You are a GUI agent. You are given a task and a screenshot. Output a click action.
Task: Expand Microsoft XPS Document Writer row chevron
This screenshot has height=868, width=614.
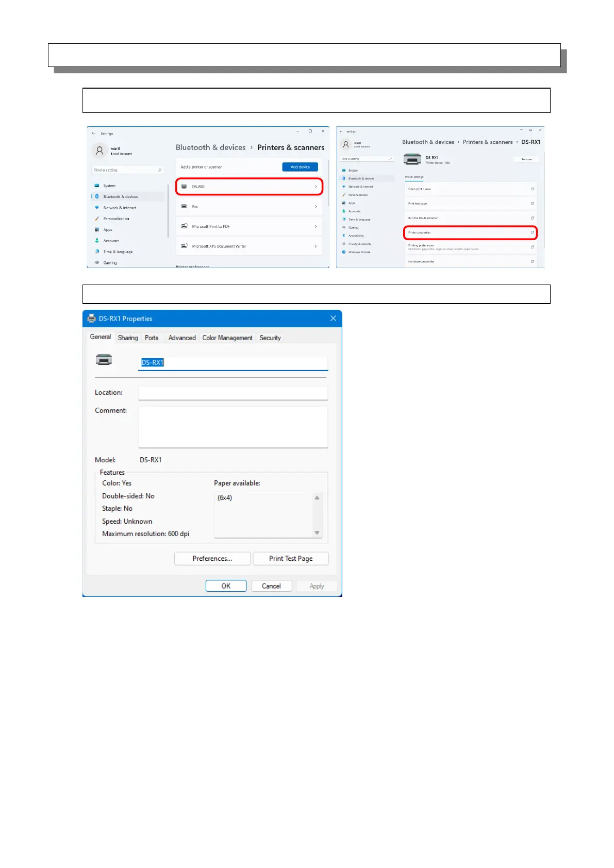(316, 246)
